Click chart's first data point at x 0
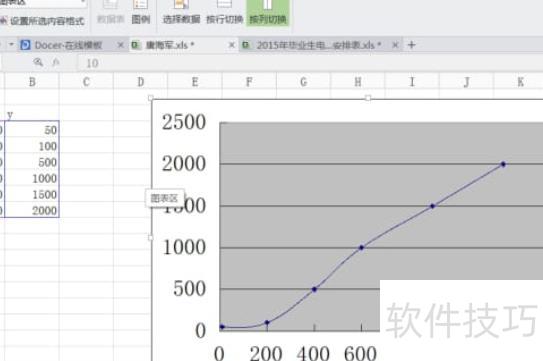 [222, 327]
